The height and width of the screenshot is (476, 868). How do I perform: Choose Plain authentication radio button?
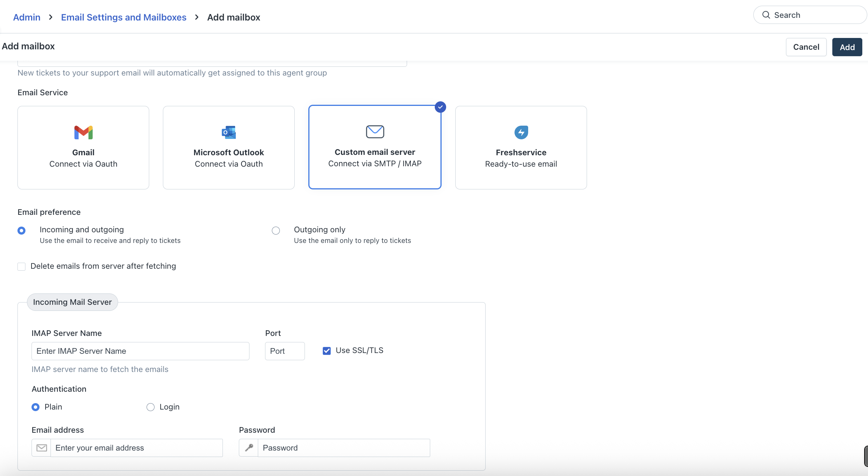[35, 407]
